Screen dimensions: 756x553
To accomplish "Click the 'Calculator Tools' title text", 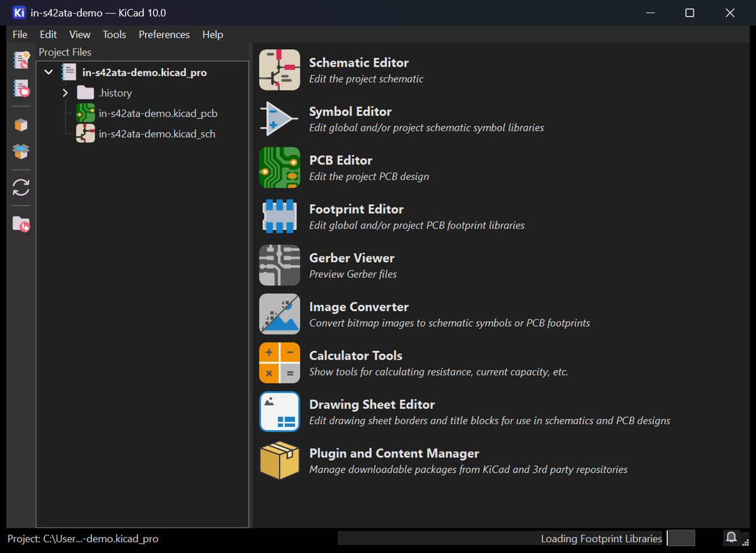I will tap(356, 355).
